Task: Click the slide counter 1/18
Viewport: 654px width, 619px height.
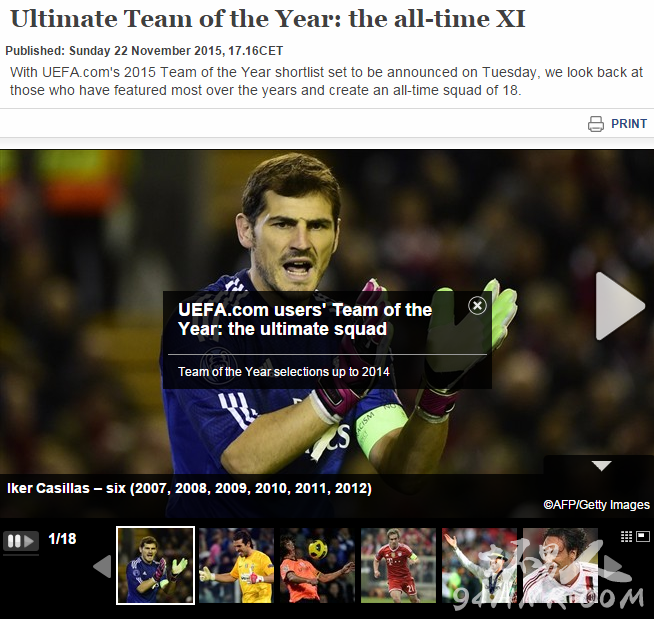Action: tap(62, 539)
